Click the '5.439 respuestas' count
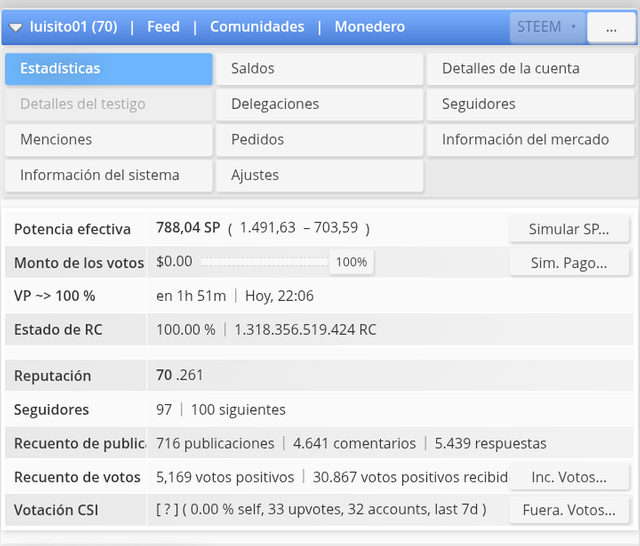The image size is (640, 546). pyautogui.click(x=491, y=443)
